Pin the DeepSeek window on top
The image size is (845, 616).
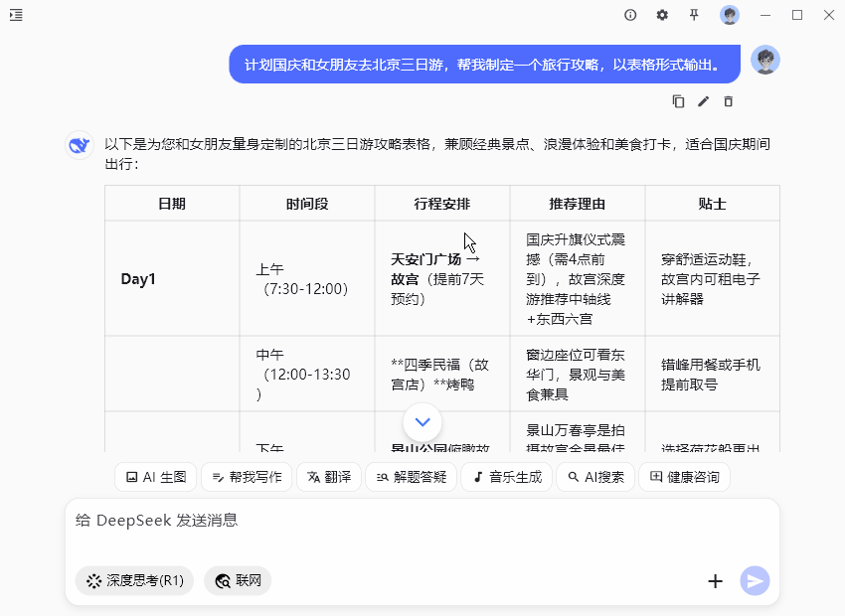[693, 15]
